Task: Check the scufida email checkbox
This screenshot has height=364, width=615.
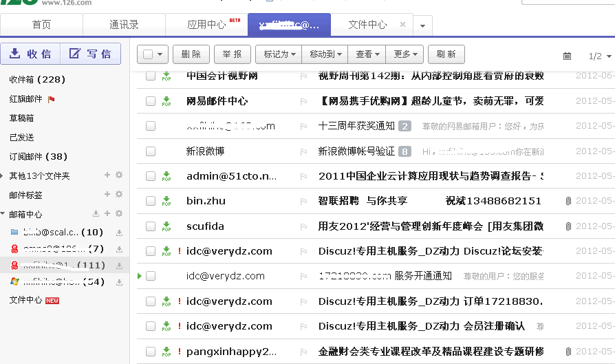Action: point(151,226)
